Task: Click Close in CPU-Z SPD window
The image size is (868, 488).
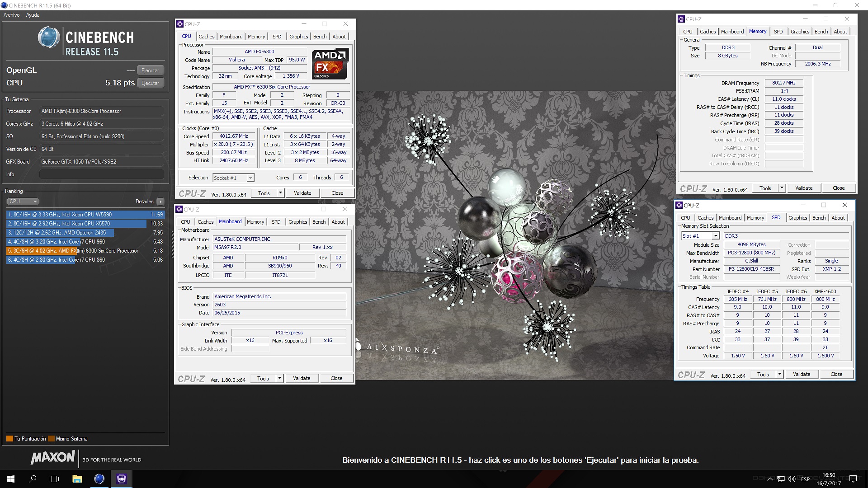Action: click(x=836, y=374)
